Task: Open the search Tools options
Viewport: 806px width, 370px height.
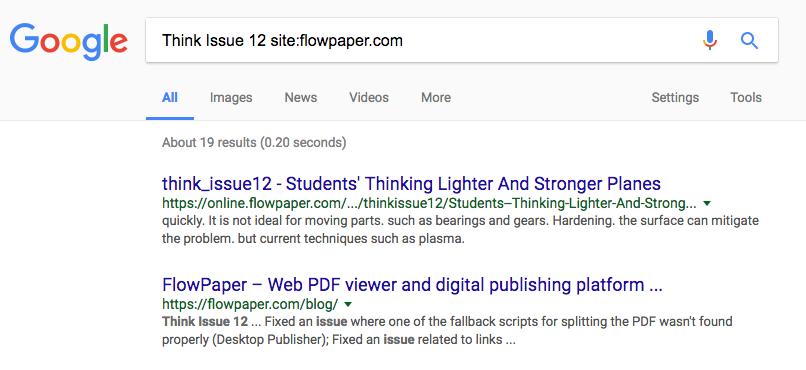Action: coord(746,98)
